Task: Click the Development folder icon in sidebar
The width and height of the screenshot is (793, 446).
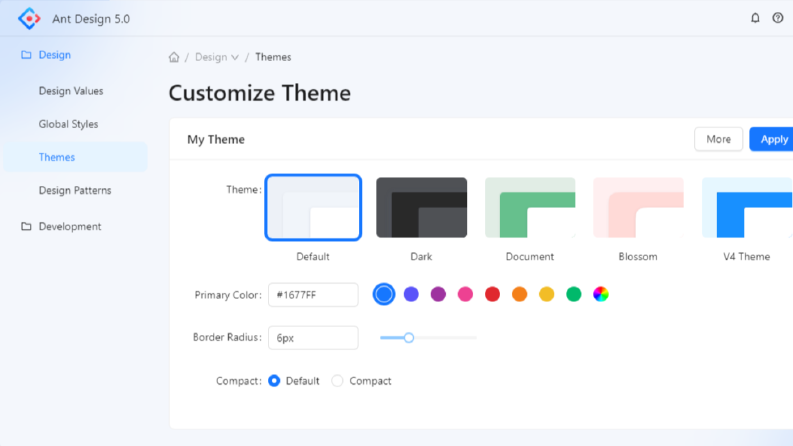Action: tap(26, 227)
